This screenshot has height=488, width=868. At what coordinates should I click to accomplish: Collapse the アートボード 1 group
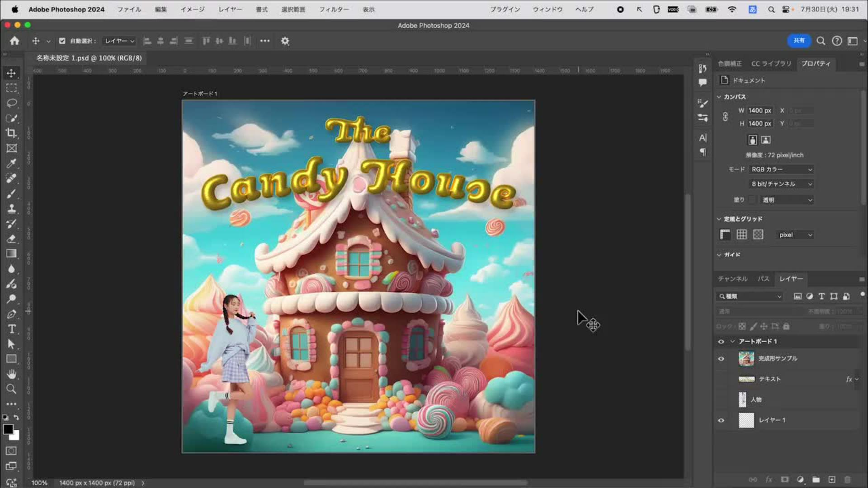[732, 342]
